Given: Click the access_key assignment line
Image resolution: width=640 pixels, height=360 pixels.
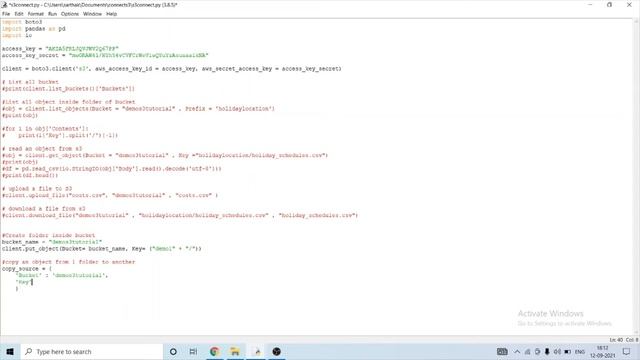Looking at the screenshot, I should [x=60, y=49].
